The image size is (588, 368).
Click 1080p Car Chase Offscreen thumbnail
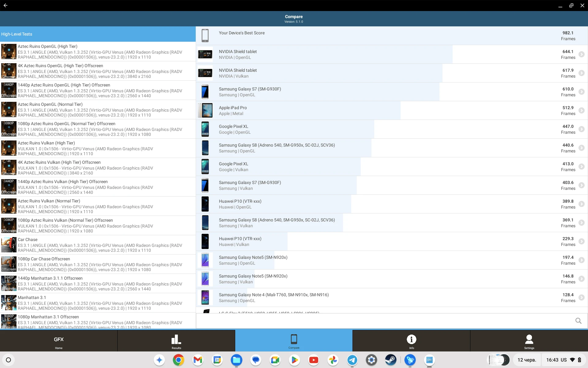(x=9, y=264)
